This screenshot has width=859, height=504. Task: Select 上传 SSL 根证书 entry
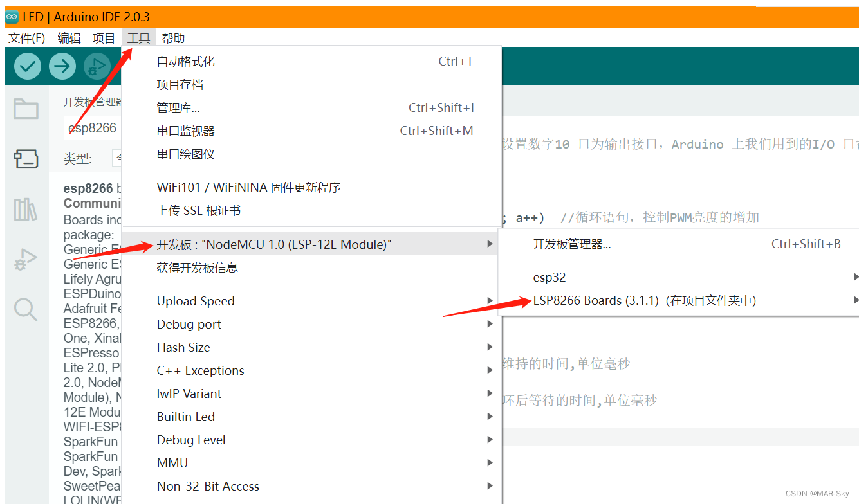click(x=311, y=211)
